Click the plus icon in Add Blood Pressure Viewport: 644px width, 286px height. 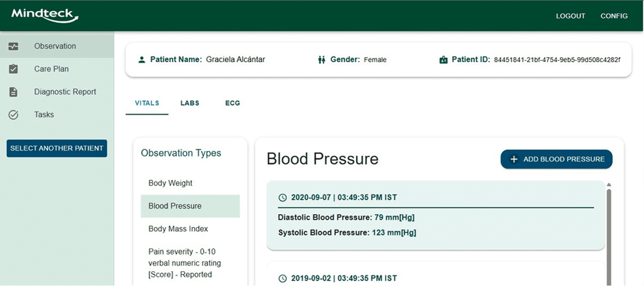tap(514, 159)
